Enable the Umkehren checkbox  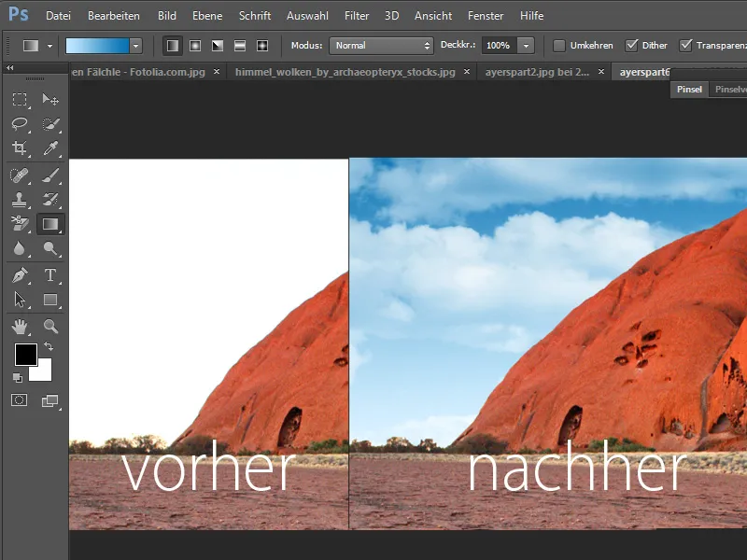tap(559, 46)
